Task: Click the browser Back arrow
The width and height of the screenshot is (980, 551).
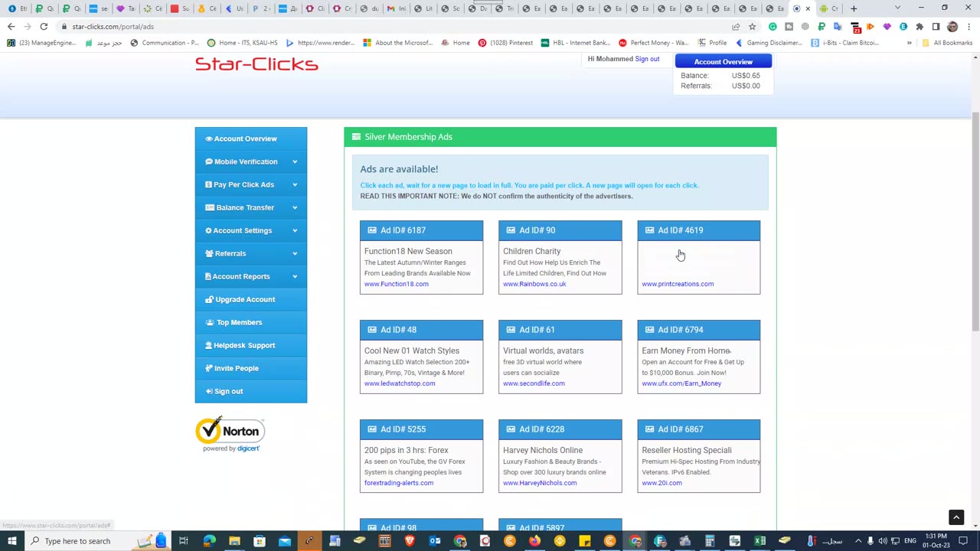Action: (11, 27)
